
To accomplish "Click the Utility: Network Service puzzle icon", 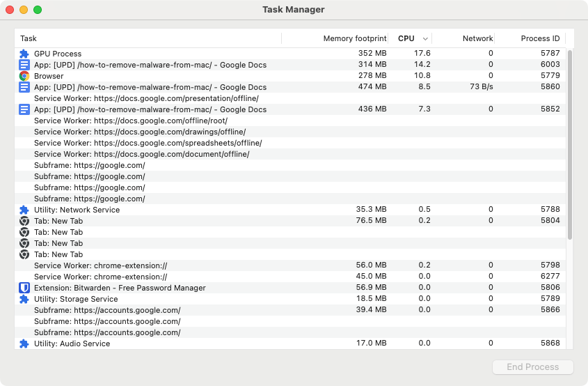I will (24, 210).
